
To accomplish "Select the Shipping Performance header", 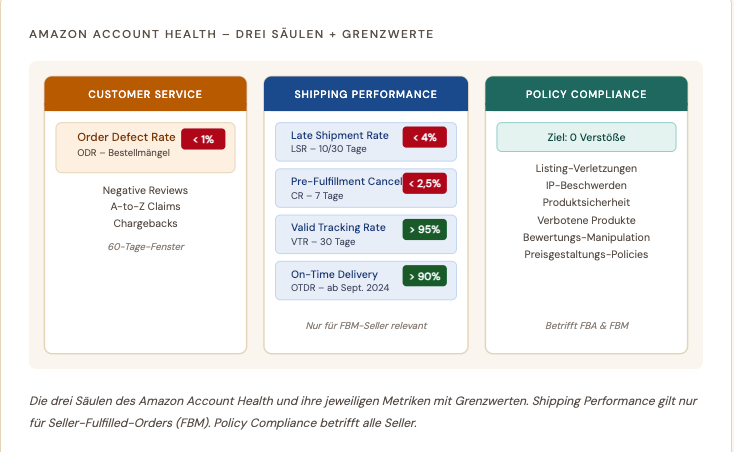I will (366, 94).
